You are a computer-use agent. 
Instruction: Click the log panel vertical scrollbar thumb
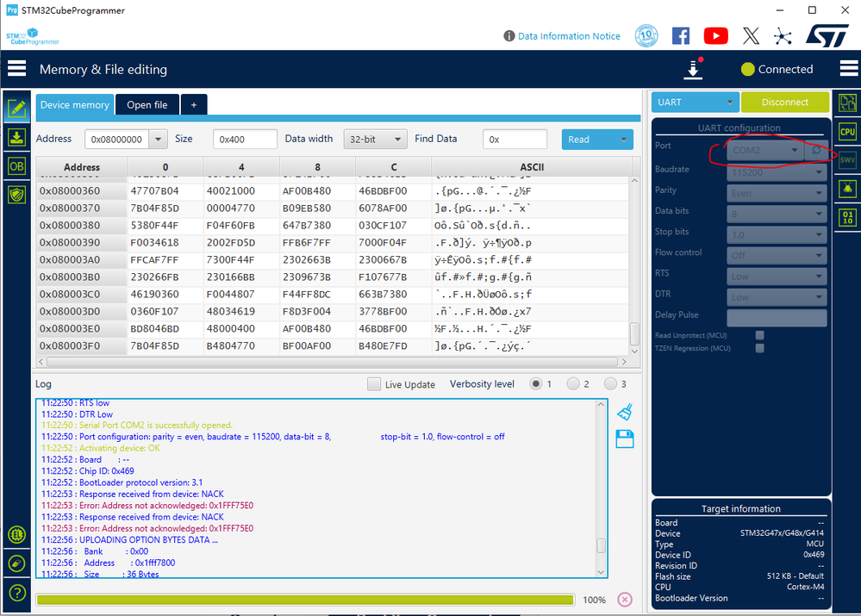pos(602,545)
